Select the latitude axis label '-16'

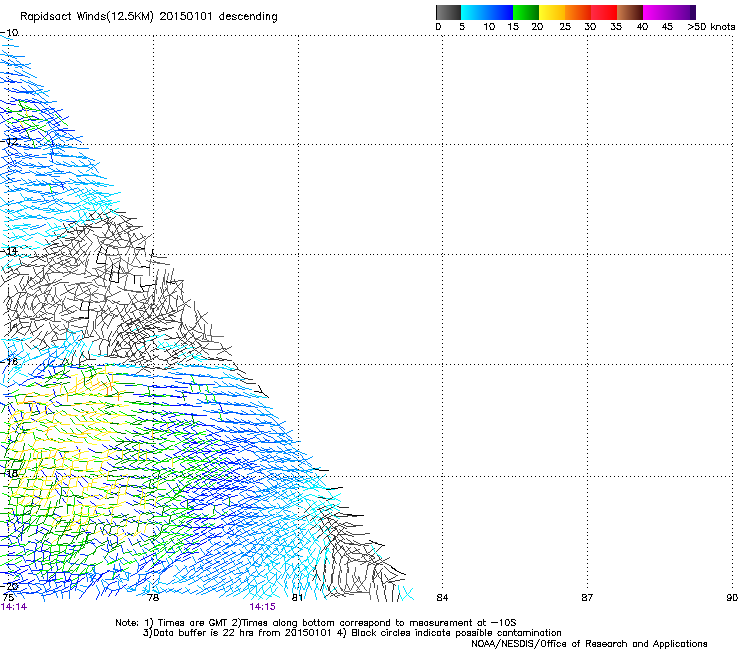tap(9, 362)
